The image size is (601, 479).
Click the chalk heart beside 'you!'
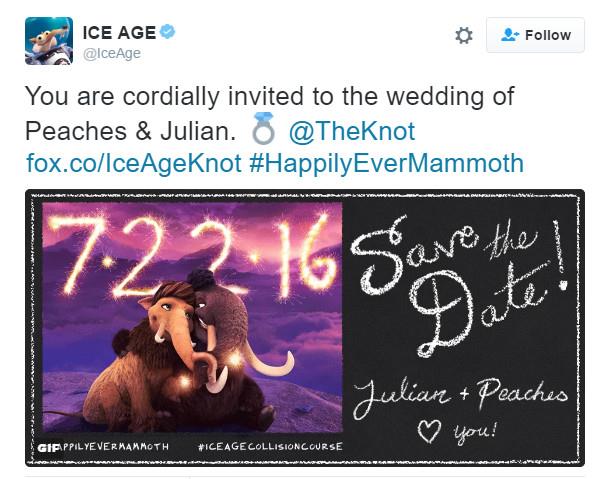[429, 430]
